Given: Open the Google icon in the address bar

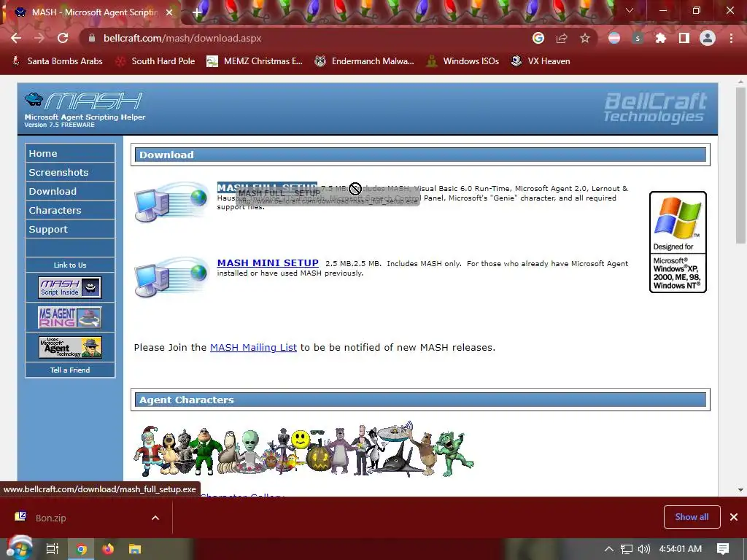Looking at the screenshot, I should [538, 38].
